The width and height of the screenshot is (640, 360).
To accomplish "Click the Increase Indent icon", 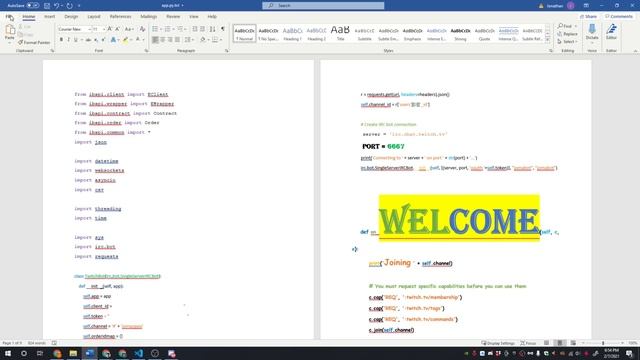I will point(203,29).
